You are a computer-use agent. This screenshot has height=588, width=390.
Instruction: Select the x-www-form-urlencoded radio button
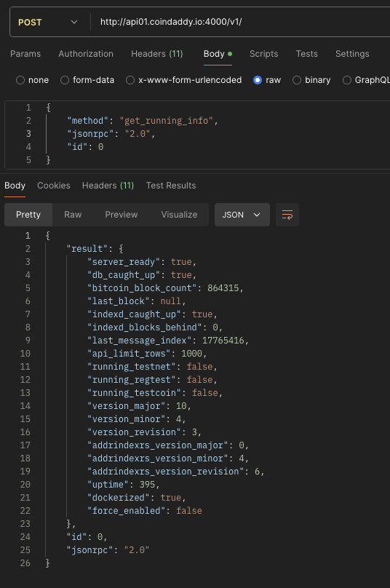[130, 80]
